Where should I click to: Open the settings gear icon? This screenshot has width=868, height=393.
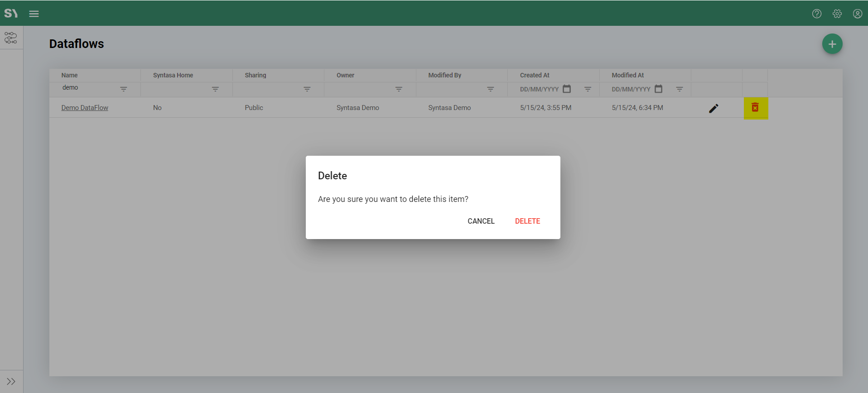click(837, 14)
